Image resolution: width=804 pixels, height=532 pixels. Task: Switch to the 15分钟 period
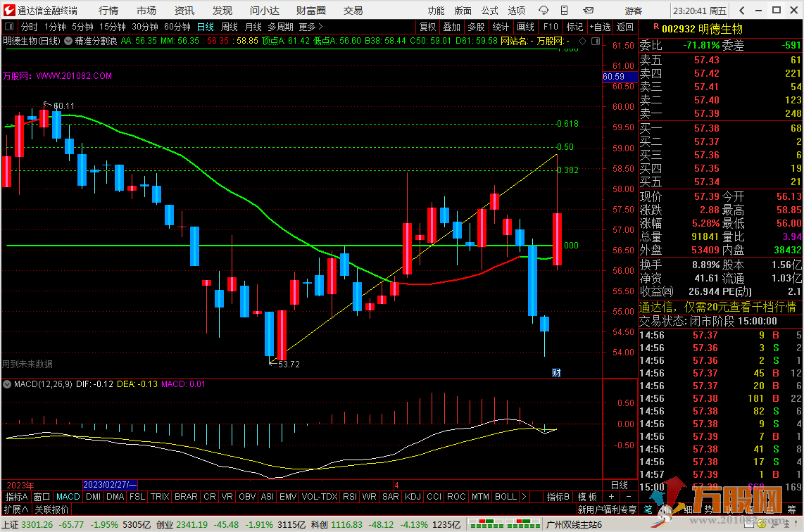113,27
